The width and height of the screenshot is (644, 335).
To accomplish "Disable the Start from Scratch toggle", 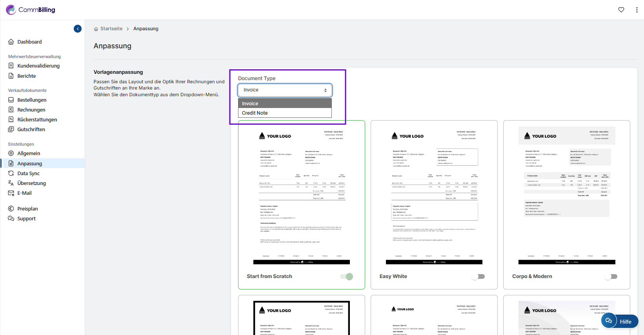I will coord(347,276).
